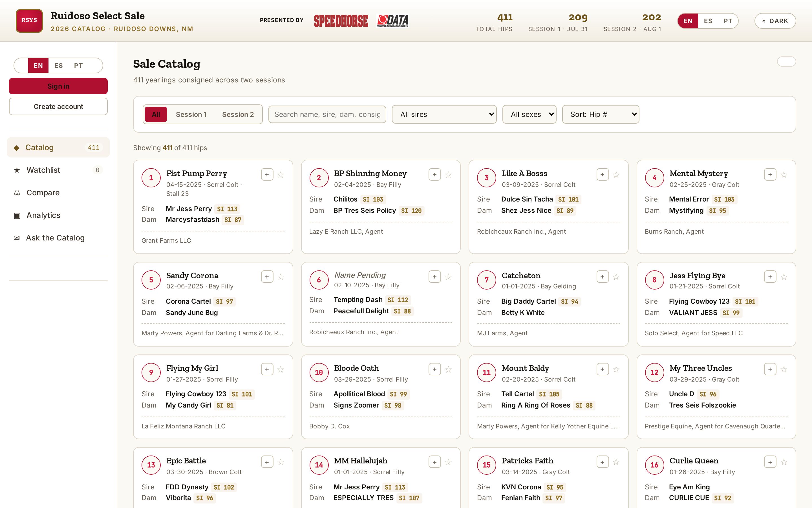
Task: Star Catcheton for watchlist
Action: (x=616, y=277)
